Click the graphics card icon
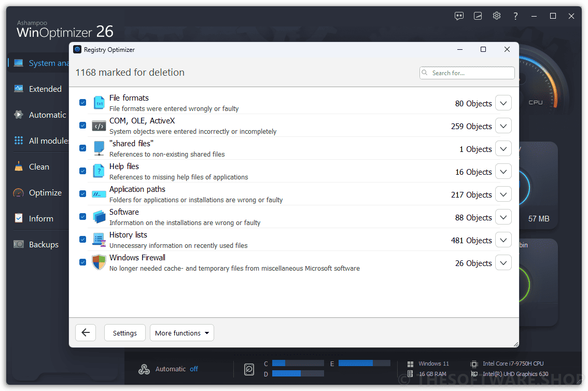Viewport: 588px width, 391px height. pos(474,374)
